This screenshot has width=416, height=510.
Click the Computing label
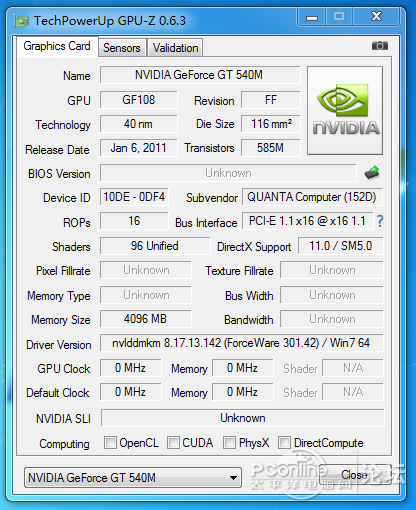[x=64, y=444]
